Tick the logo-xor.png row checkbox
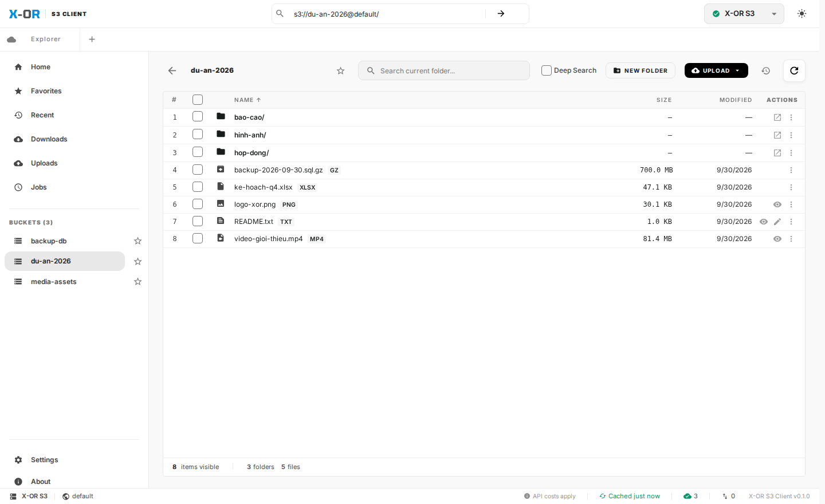Viewport: 825px width, 504px height. click(198, 204)
